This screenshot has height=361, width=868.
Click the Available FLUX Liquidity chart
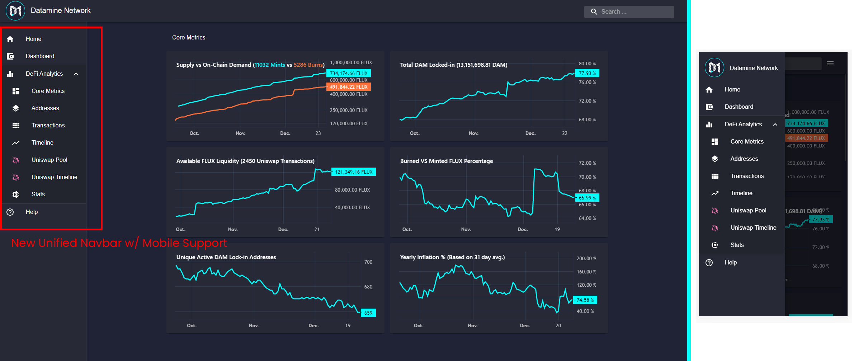(x=275, y=192)
